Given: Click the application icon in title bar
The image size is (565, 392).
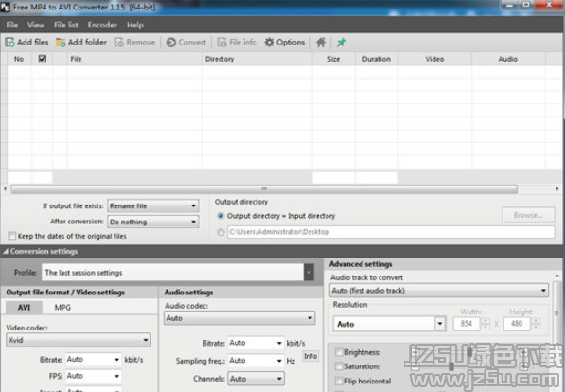Looking at the screenshot, I should point(5,7).
